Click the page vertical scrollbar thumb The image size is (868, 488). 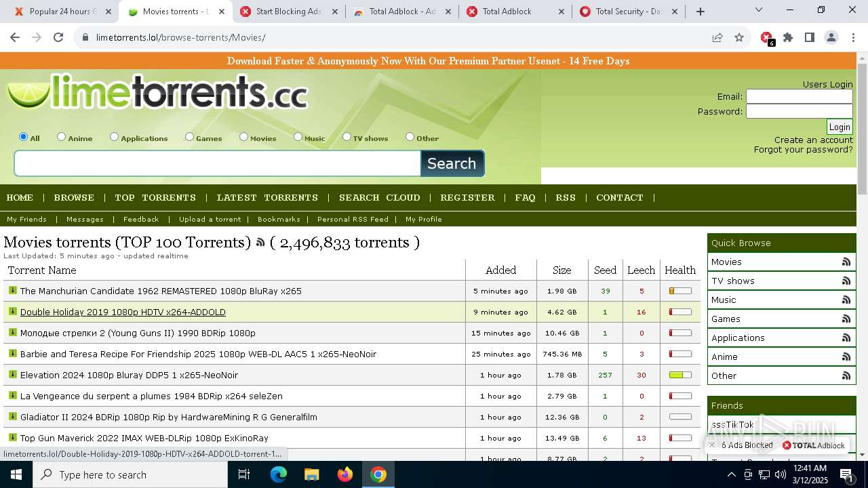[x=862, y=129]
